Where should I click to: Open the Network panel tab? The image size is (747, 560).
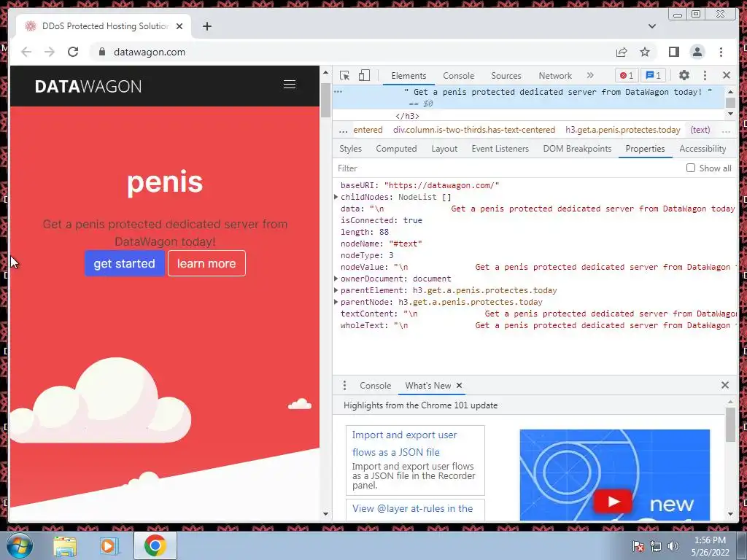pyautogui.click(x=555, y=76)
